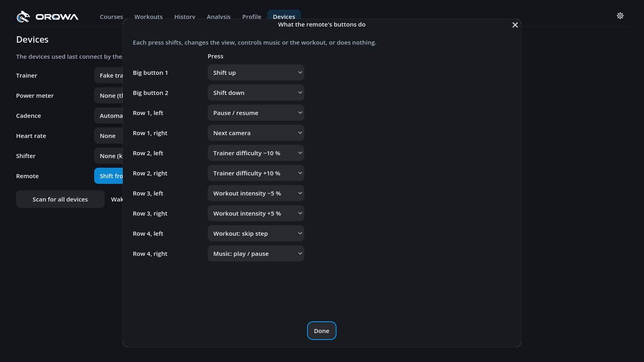Open the Big button 2 dropdown
Screen dimensions: 644x362
coord(256,93)
